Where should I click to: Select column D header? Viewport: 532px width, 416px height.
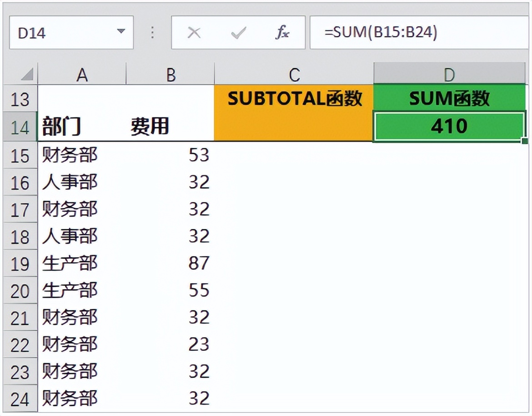[x=449, y=73]
